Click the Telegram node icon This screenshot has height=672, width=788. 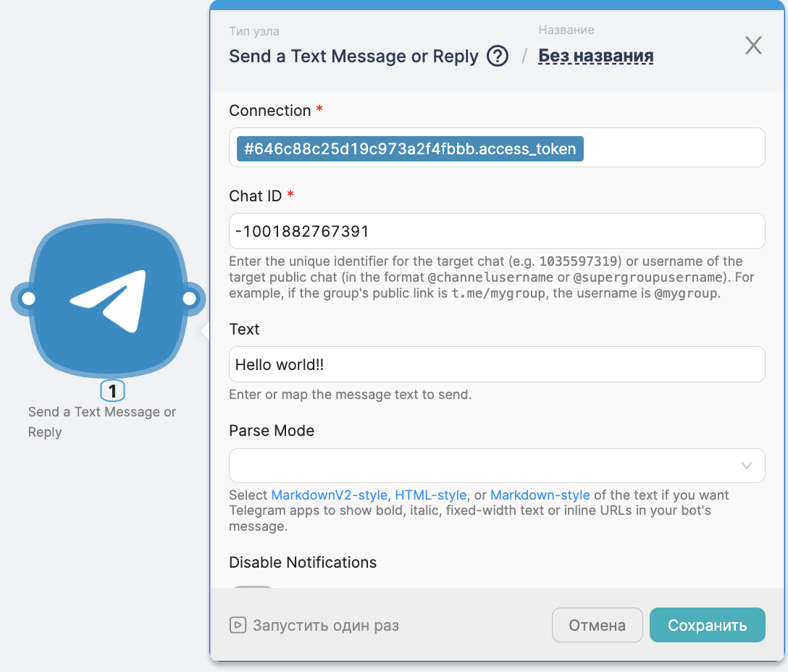coord(108,298)
